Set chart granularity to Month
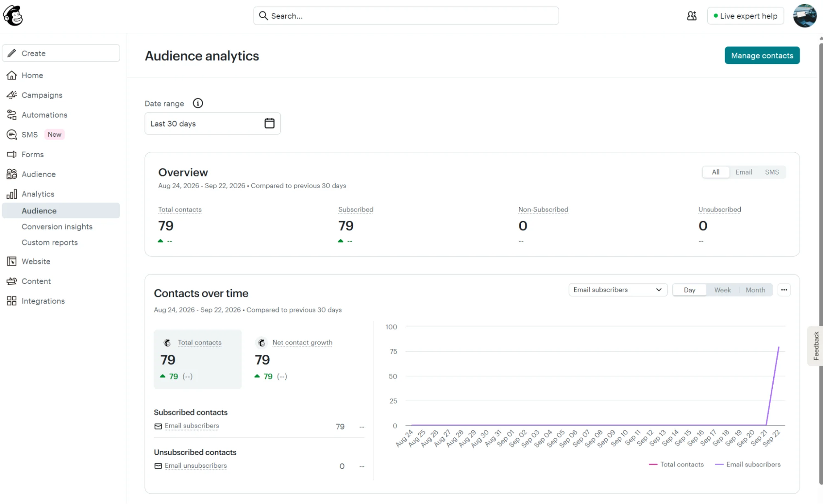The height and width of the screenshot is (504, 823). (x=755, y=290)
